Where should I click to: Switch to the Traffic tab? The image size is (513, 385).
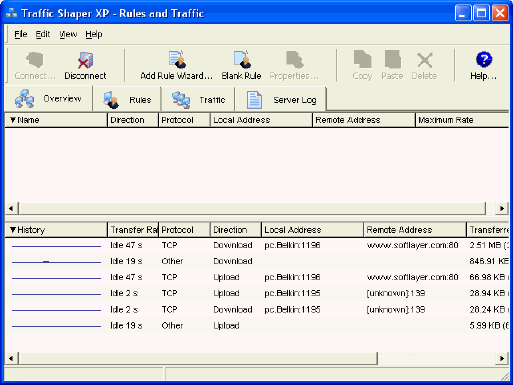pos(198,100)
